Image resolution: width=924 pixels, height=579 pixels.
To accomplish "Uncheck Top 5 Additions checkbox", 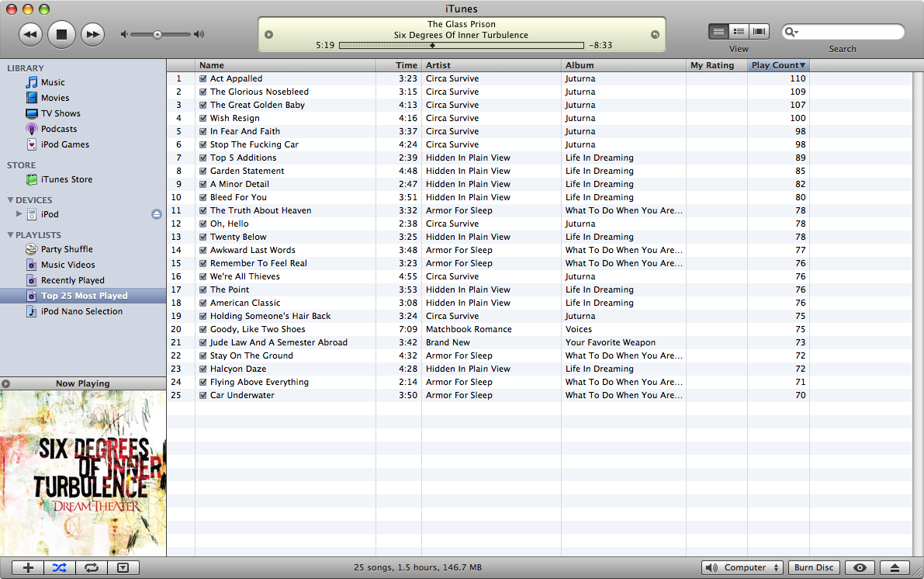I will (x=202, y=158).
